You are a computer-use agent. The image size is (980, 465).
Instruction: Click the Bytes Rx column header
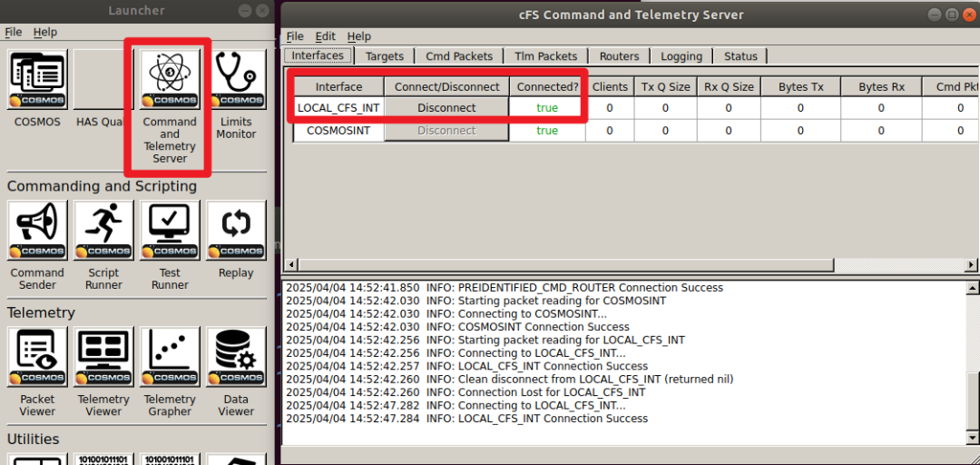(x=881, y=87)
